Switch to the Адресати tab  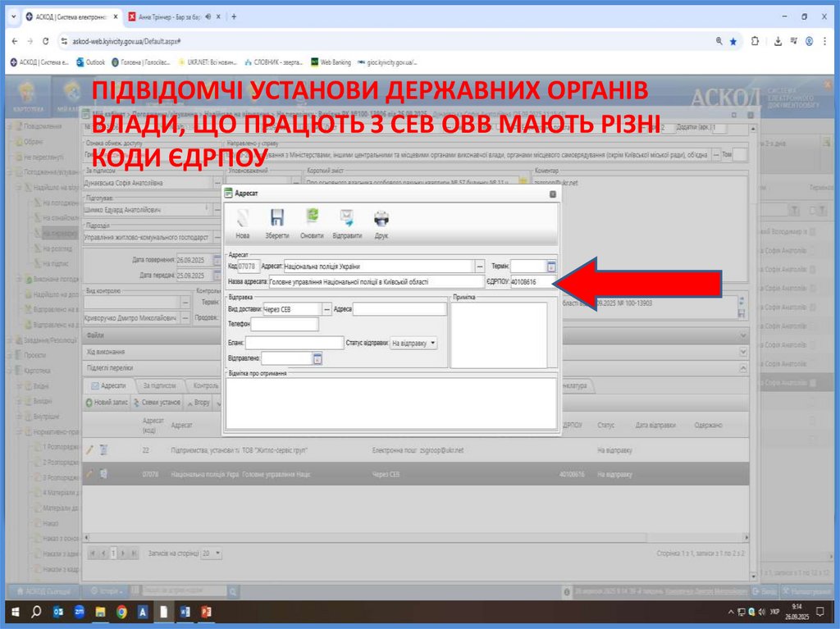pos(108,385)
